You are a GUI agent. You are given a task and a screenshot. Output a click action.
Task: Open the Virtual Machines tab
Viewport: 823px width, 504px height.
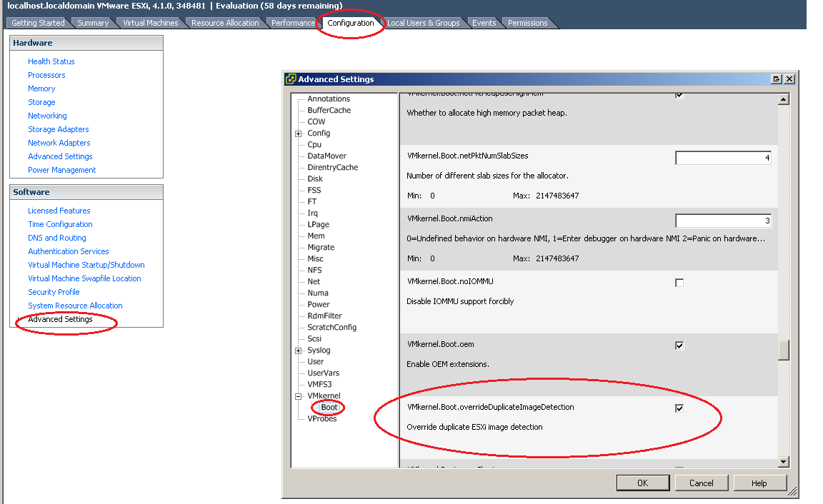click(151, 23)
